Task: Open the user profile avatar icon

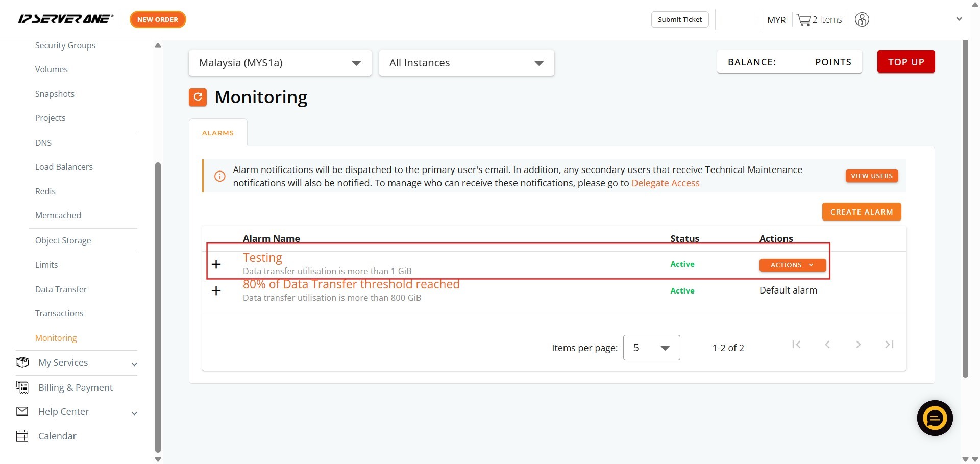Action: click(862, 20)
